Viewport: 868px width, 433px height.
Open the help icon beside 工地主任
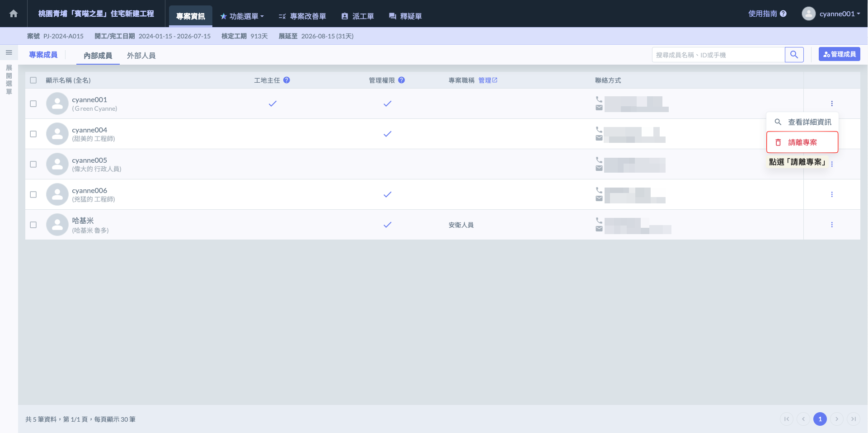(286, 80)
